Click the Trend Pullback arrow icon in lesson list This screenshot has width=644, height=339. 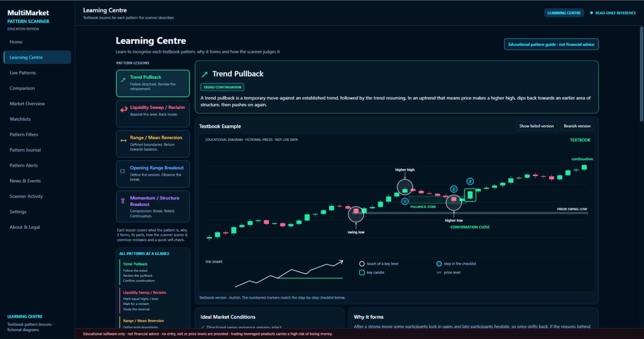coord(123,80)
